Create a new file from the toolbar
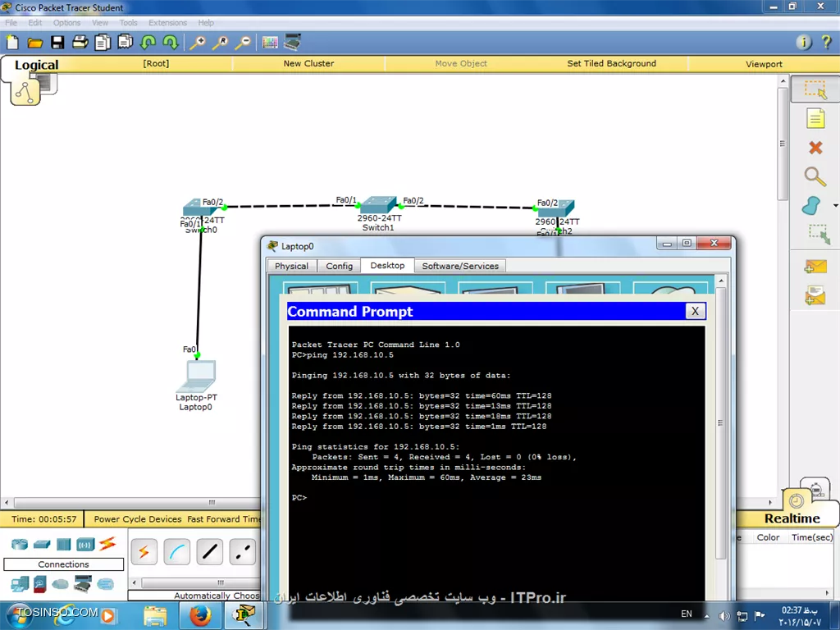 pyautogui.click(x=12, y=43)
